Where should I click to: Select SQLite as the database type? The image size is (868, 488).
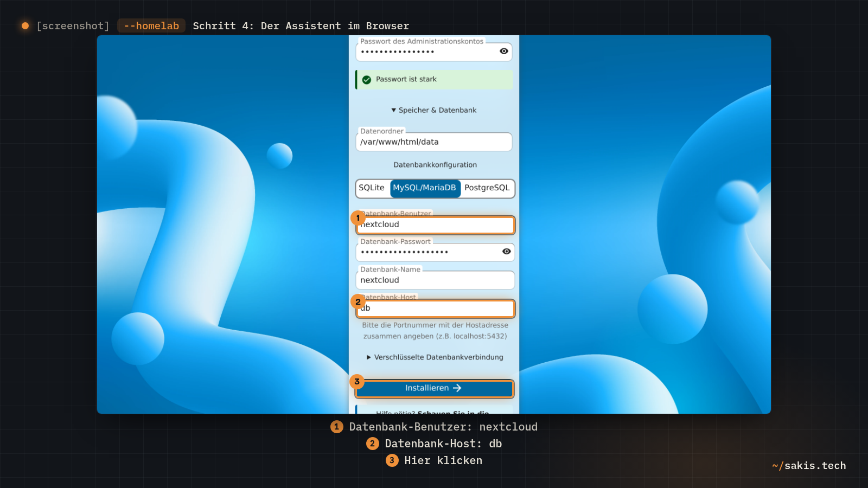click(372, 188)
